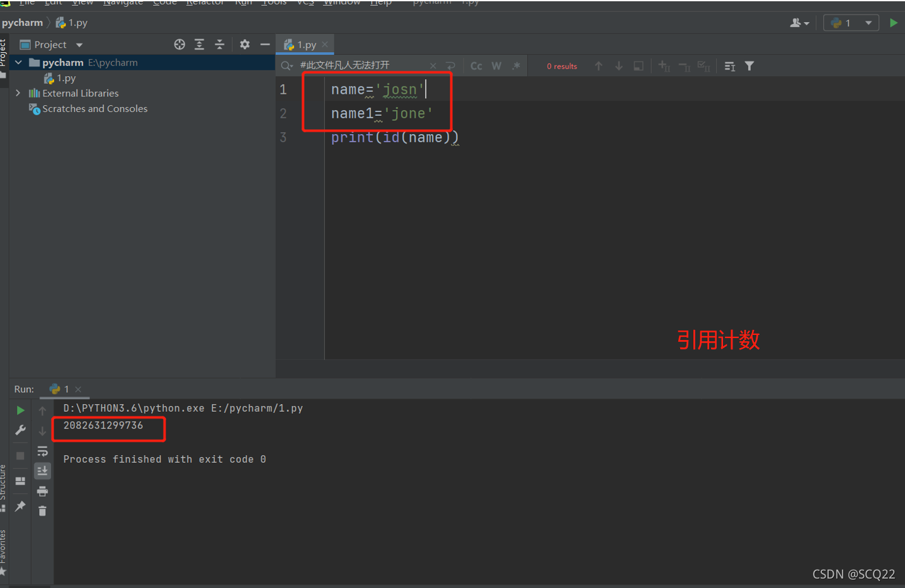This screenshot has width=905, height=588.
Task: Hide the Project tool window
Action: [x=265, y=44]
